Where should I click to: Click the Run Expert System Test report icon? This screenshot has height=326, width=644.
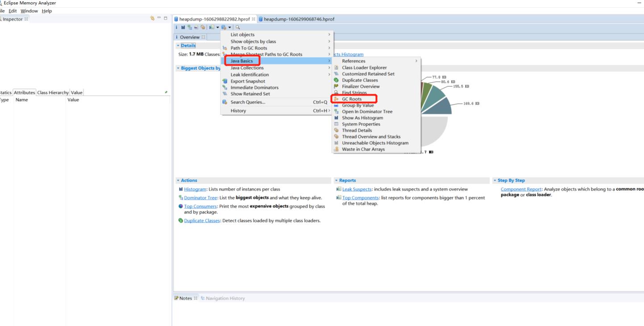(x=212, y=27)
